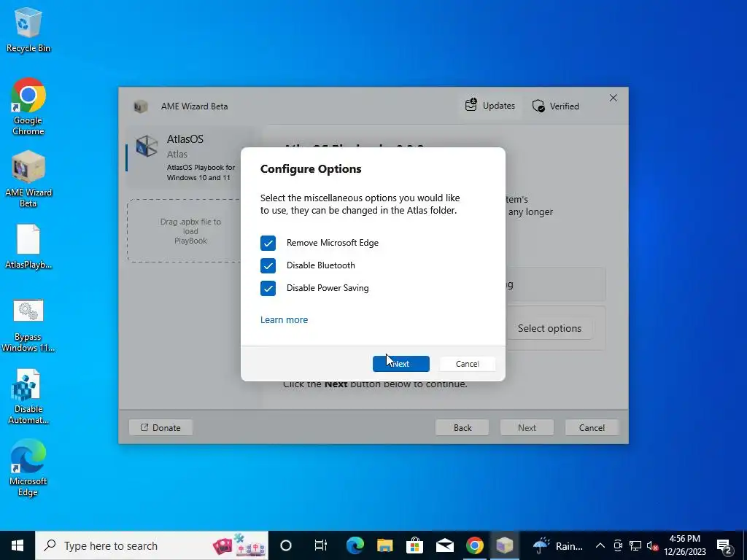Click the AME Wizard box icon in title
Screen dimensions: 747x560
(140, 106)
